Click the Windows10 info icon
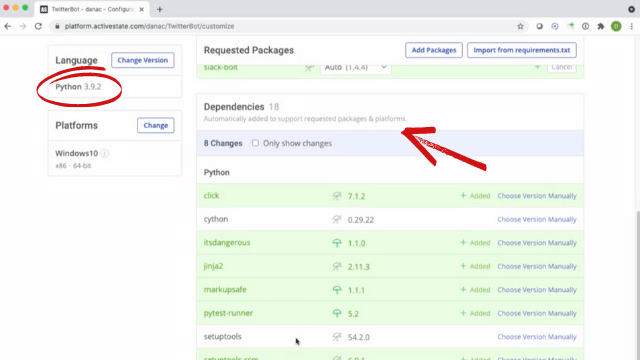The width and height of the screenshot is (640, 360). [x=105, y=153]
